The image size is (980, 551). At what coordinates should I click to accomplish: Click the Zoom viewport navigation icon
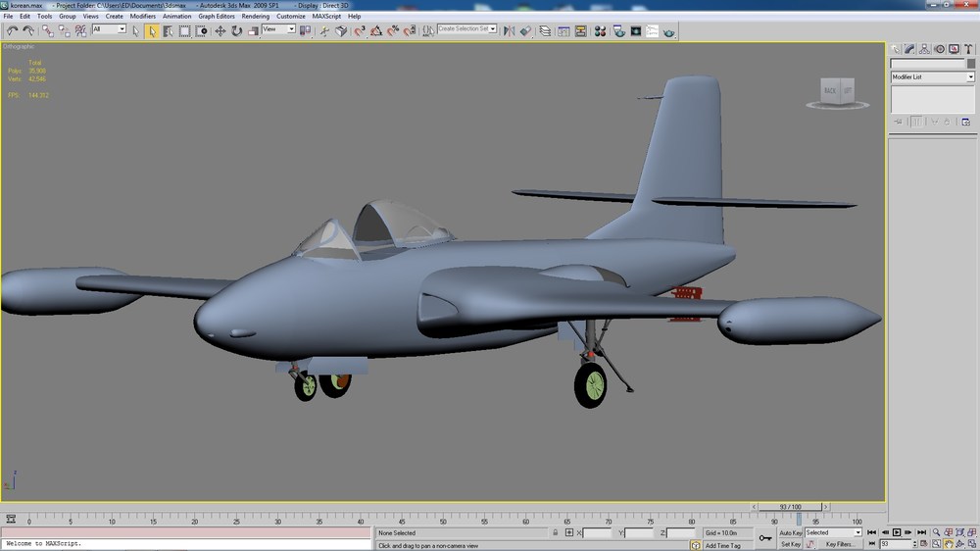936,532
